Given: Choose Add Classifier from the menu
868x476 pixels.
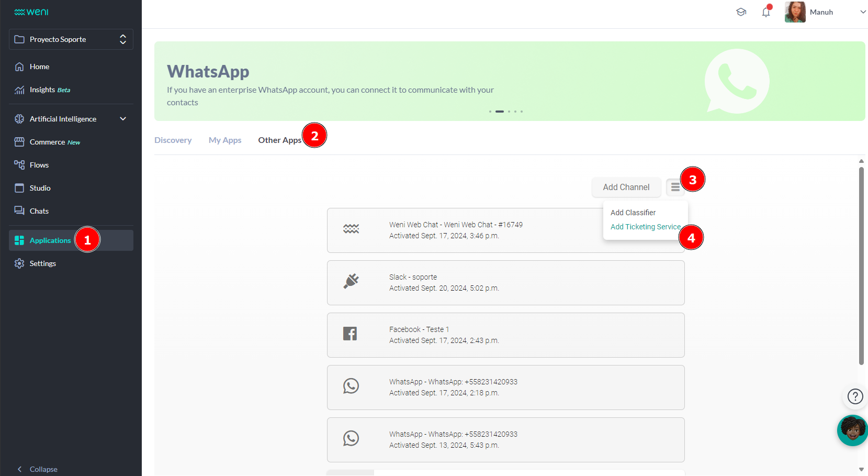Looking at the screenshot, I should (633, 213).
